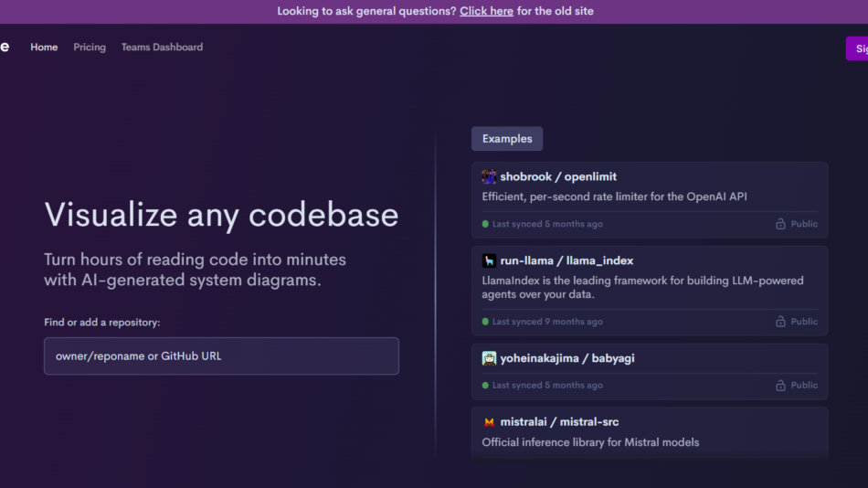The image size is (868, 488).
Task: Click the run-llama avatar icon
Action: [x=489, y=261]
